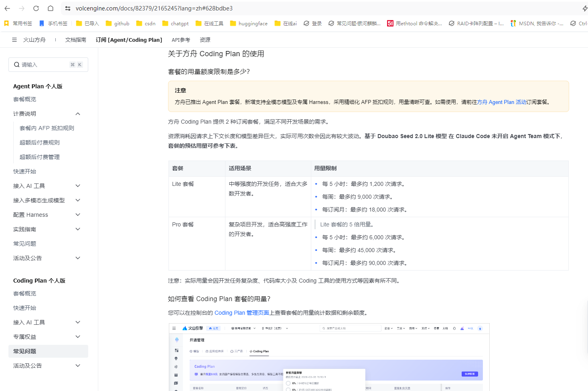Screen dimensions: 588x391
Task: Open 超额后付费管理 in sidebar
Action: coord(40,157)
